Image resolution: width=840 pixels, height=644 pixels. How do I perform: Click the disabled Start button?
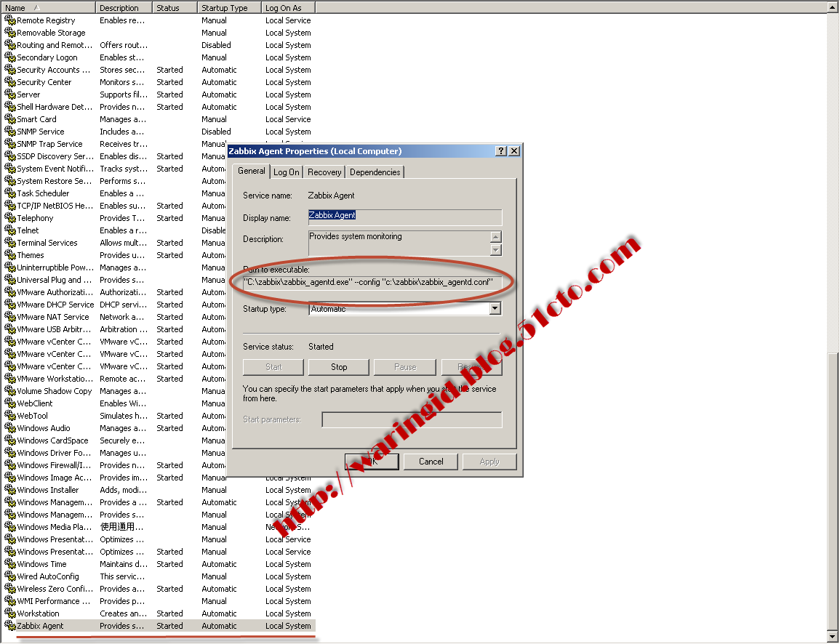coord(273,366)
